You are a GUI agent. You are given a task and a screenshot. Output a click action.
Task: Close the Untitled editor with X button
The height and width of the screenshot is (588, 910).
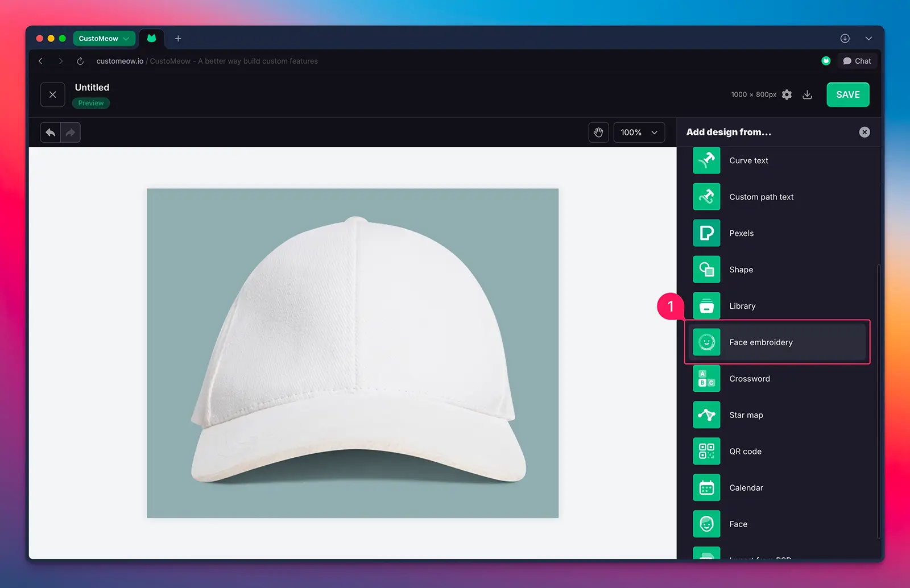(52, 95)
